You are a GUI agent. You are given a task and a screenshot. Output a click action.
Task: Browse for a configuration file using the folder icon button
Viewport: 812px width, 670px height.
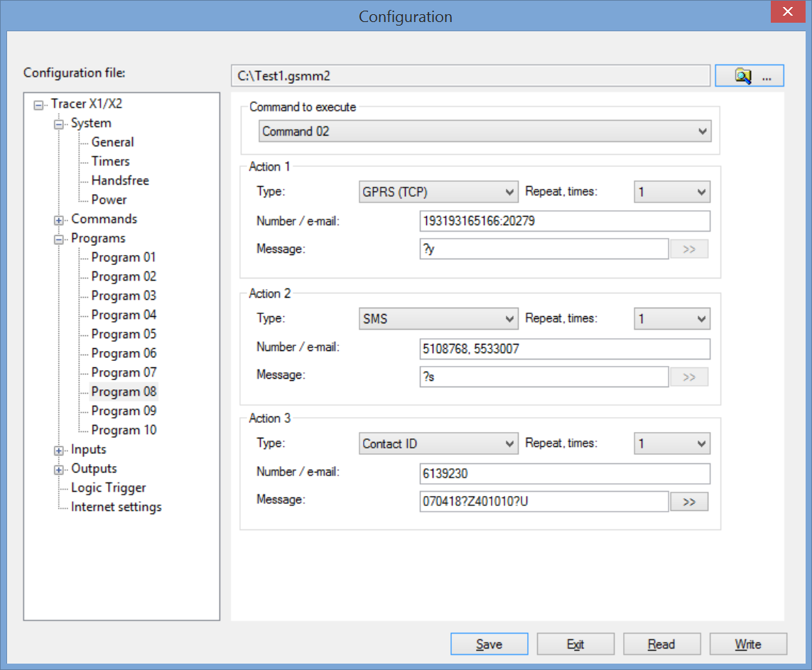pyautogui.click(x=749, y=75)
